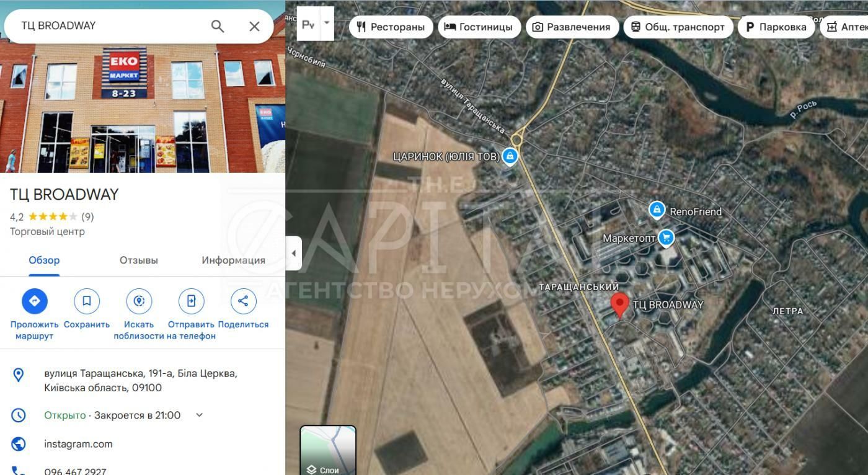Click the Торговый центр category text
The height and width of the screenshot is (475, 868).
coord(47,231)
